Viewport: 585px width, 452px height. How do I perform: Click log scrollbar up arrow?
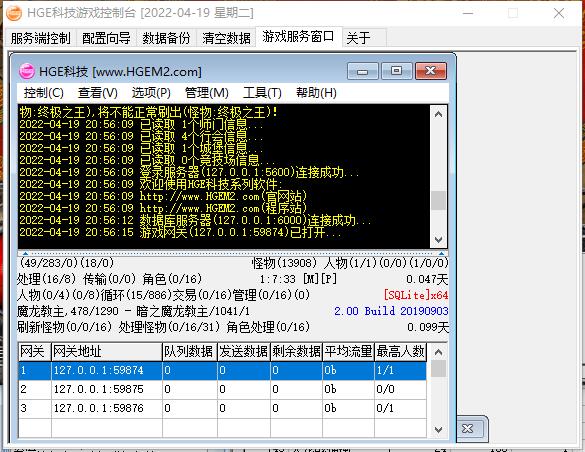(439, 114)
